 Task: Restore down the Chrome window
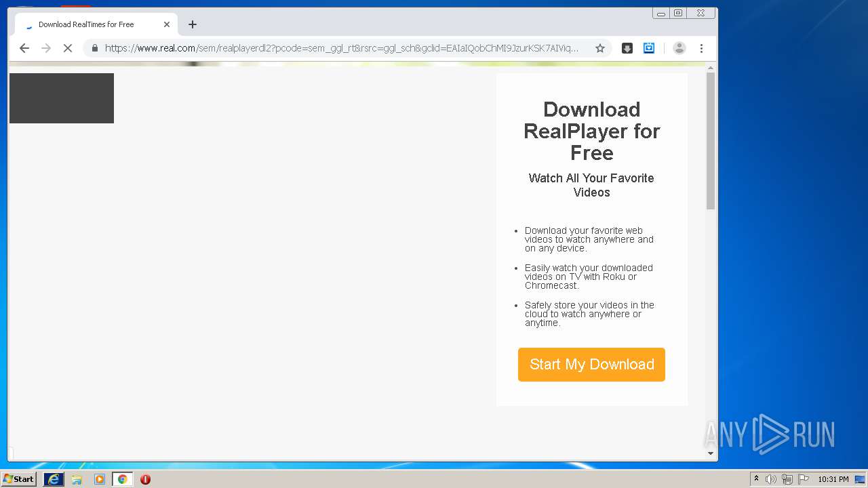tap(678, 13)
